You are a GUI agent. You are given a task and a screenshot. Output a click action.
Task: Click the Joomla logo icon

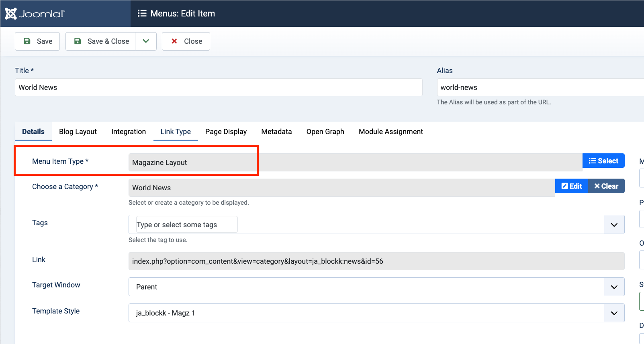pos(11,14)
